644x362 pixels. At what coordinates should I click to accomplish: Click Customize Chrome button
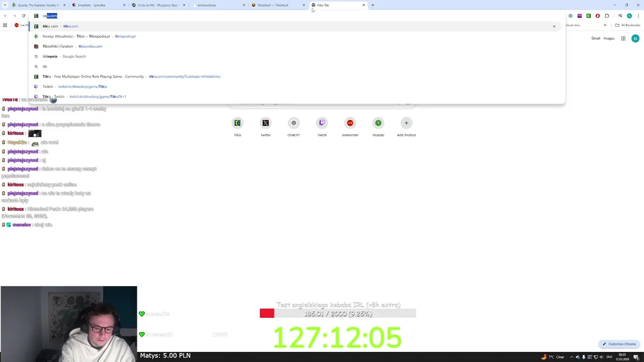[x=619, y=344]
